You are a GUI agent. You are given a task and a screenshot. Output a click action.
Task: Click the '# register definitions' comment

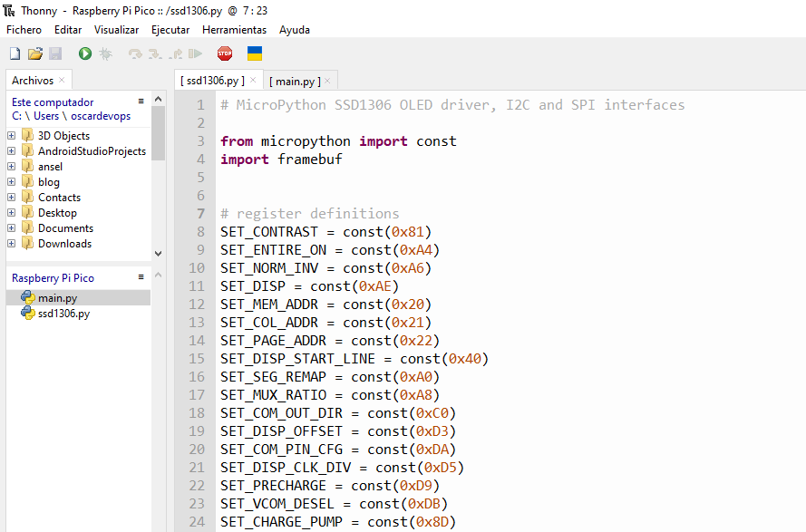(x=310, y=213)
